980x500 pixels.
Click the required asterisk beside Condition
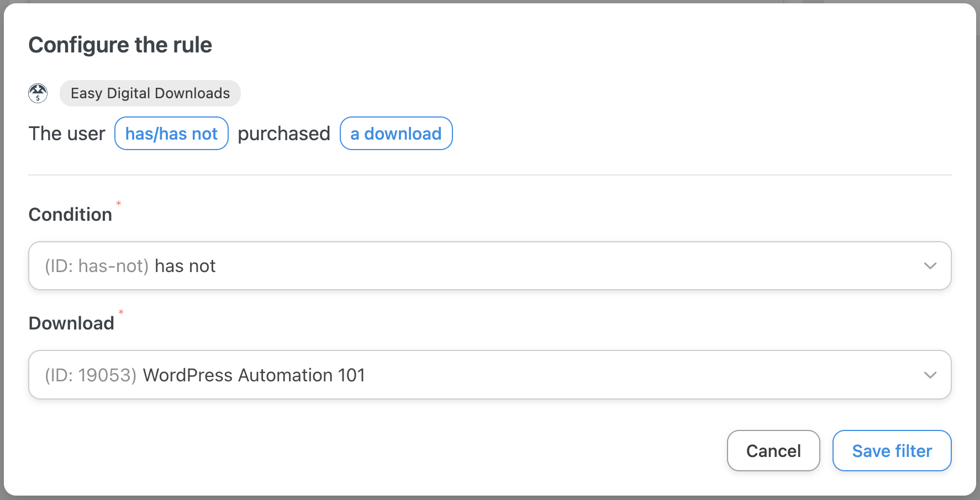[x=119, y=204]
